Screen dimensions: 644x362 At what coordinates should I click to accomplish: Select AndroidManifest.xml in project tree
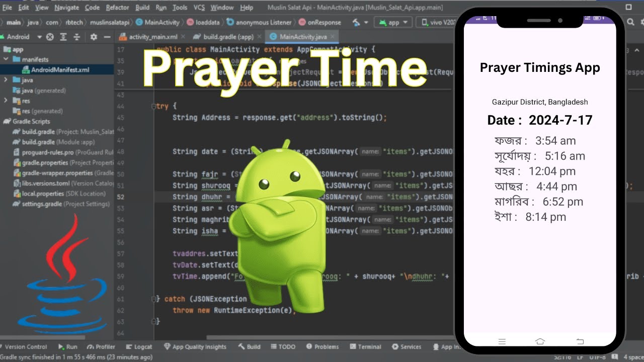click(x=56, y=70)
